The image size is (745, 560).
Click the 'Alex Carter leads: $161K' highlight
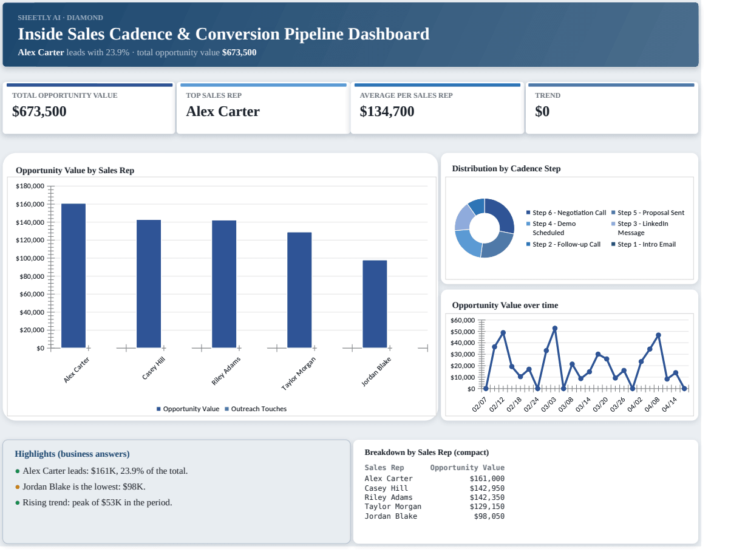101,471
